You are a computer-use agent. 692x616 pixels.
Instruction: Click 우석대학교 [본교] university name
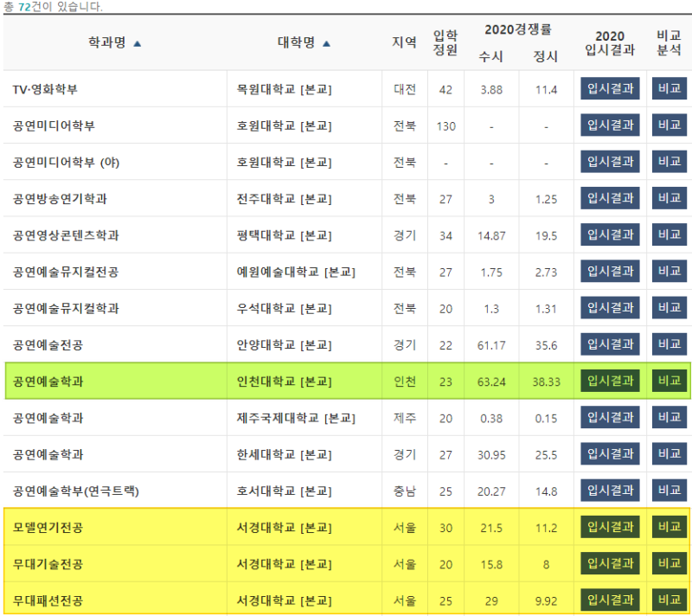(285, 309)
